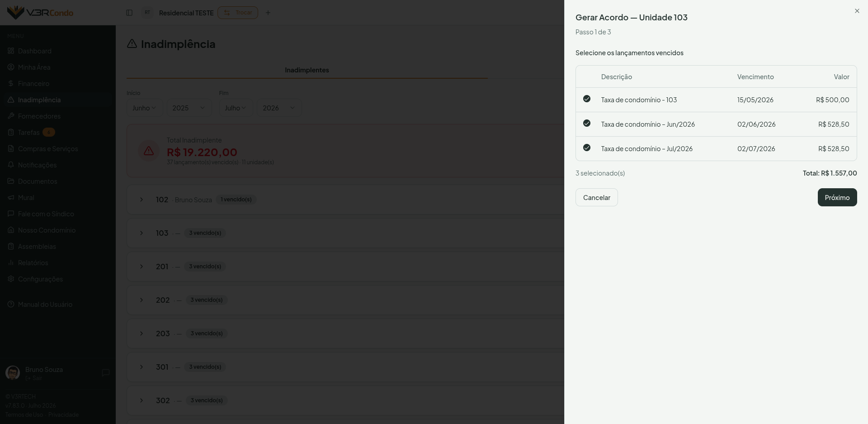868x424 pixels.
Task: Open Termos de Uso link
Action: pyautogui.click(x=24, y=414)
